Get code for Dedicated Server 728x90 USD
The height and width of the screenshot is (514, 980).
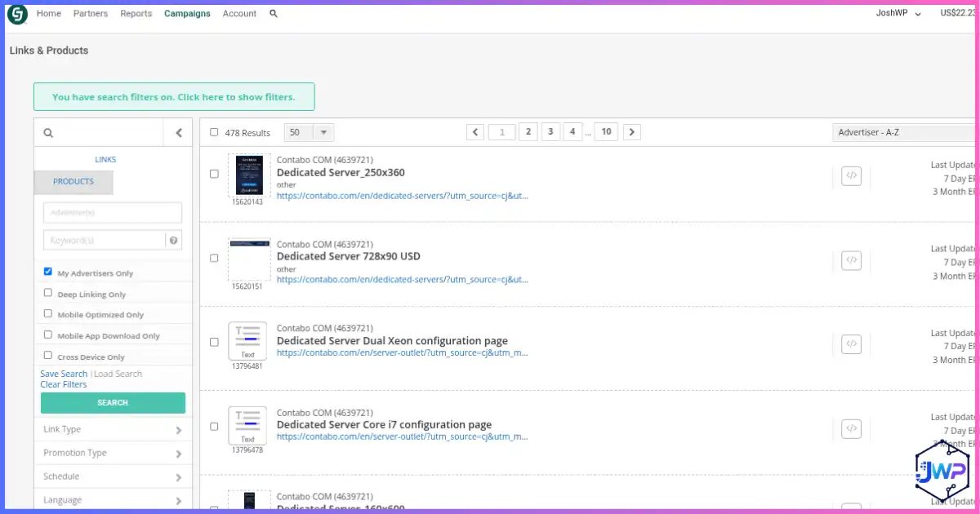851,260
